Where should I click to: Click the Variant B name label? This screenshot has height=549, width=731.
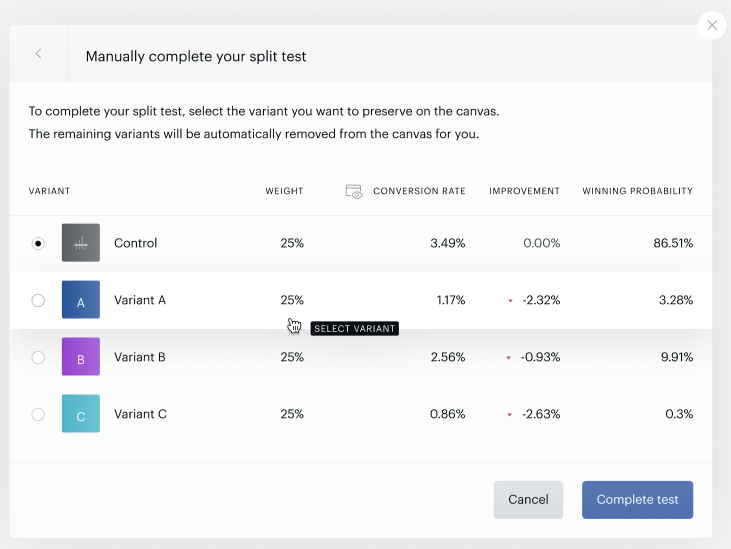pyautogui.click(x=140, y=357)
